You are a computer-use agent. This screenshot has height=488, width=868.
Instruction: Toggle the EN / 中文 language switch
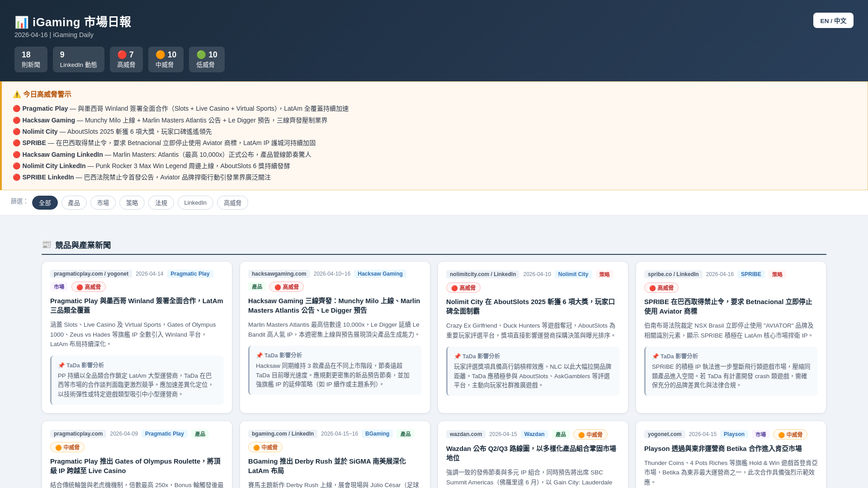(x=833, y=21)
